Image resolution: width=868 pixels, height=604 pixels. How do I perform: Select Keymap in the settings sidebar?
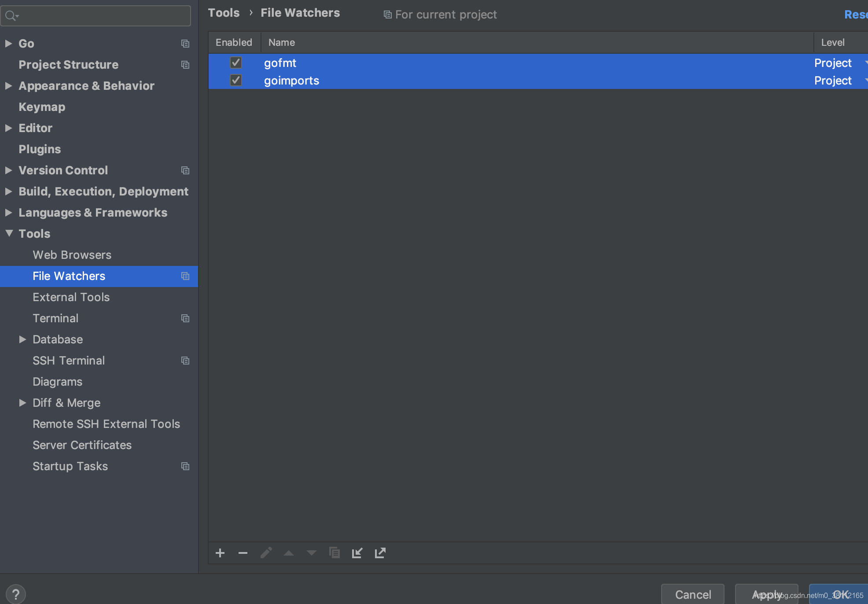tap(42, 107)
